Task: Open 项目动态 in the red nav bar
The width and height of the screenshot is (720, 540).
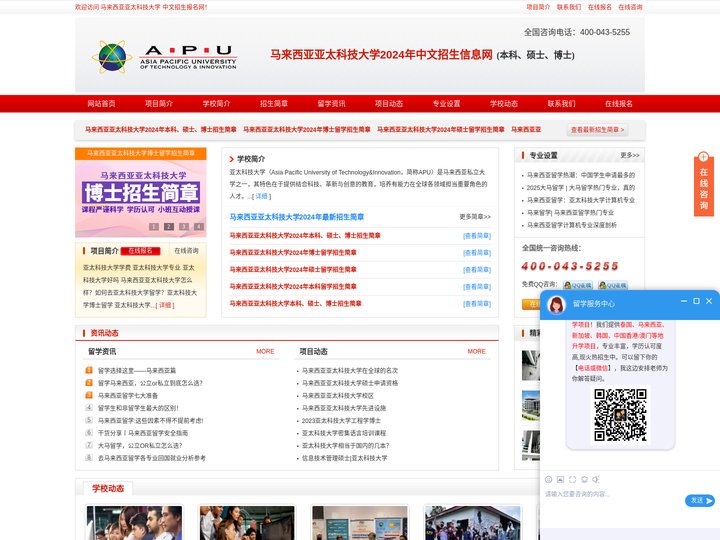Action: (x=388, y=104)
